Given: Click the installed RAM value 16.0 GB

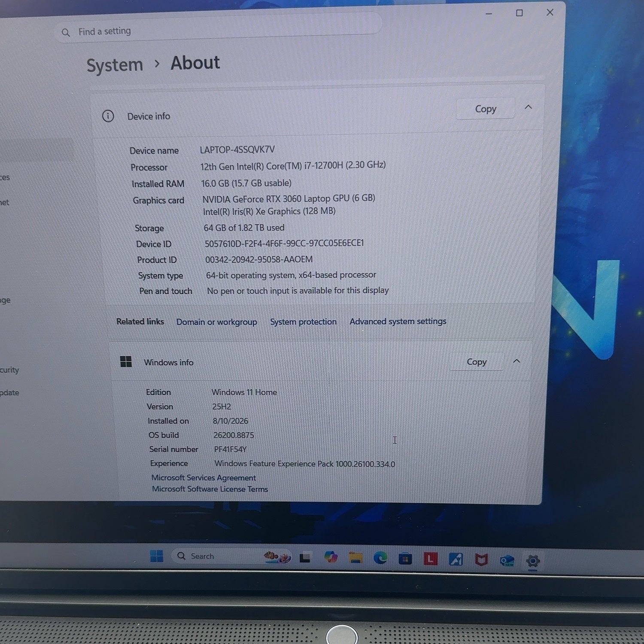Looking at the screenshot, I should pos(246,183).
